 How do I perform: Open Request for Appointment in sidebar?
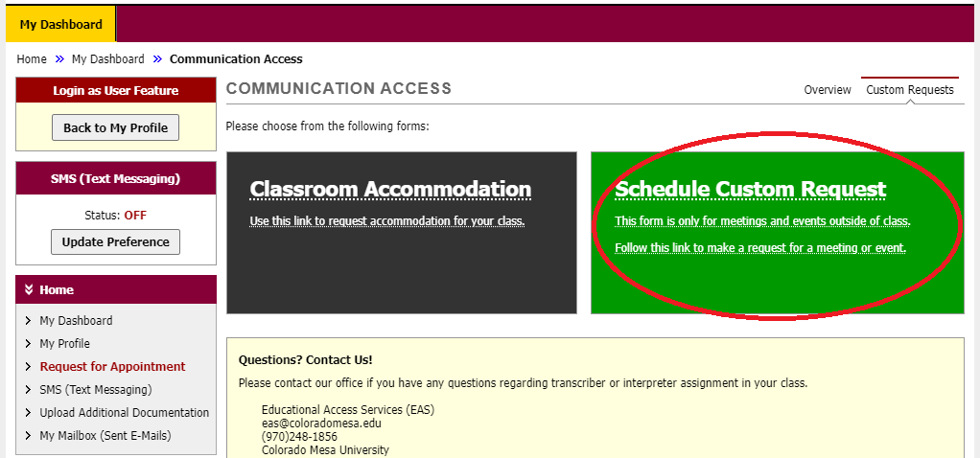[x=112, y=367]
